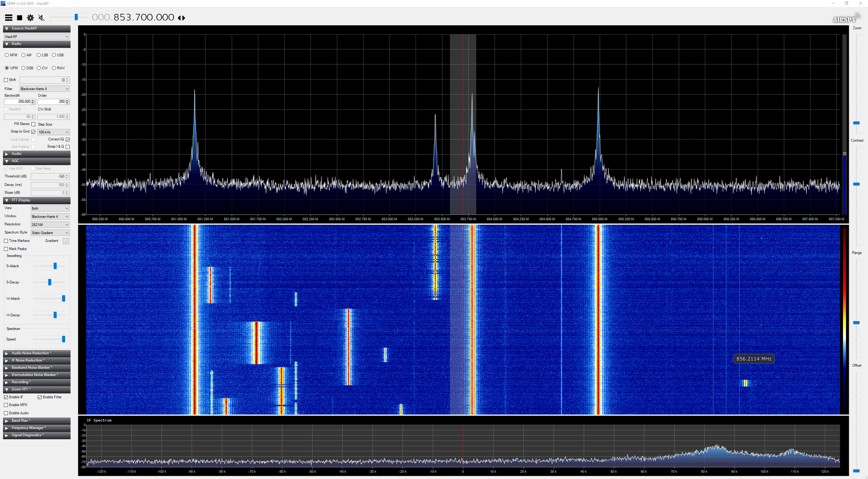Toggle the Snap to Grid checkbox

(33, 132)
